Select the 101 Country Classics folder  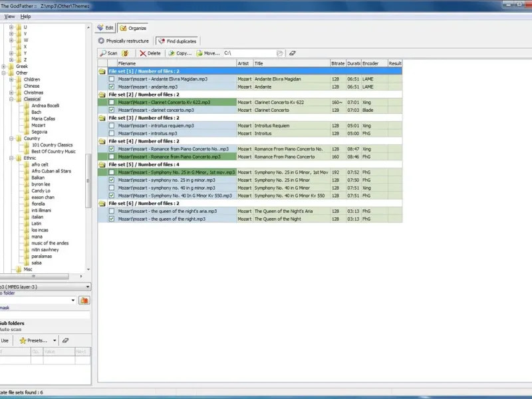(52, 145)
